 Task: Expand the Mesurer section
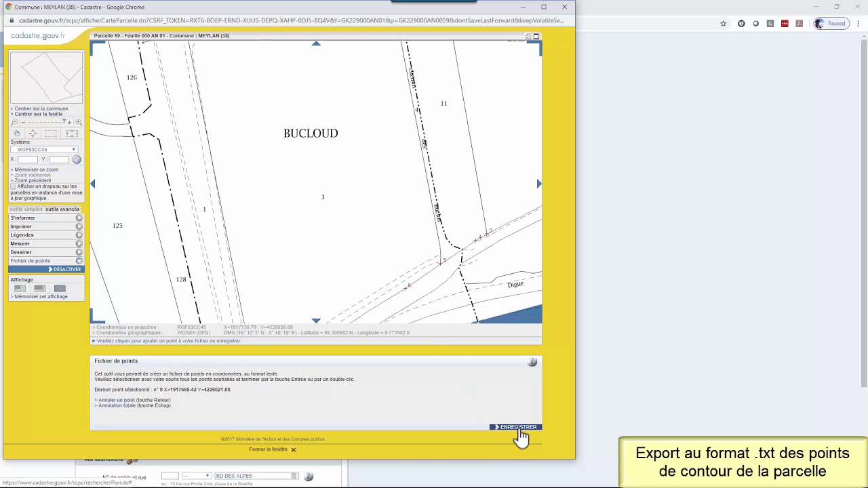pos(46,244)
